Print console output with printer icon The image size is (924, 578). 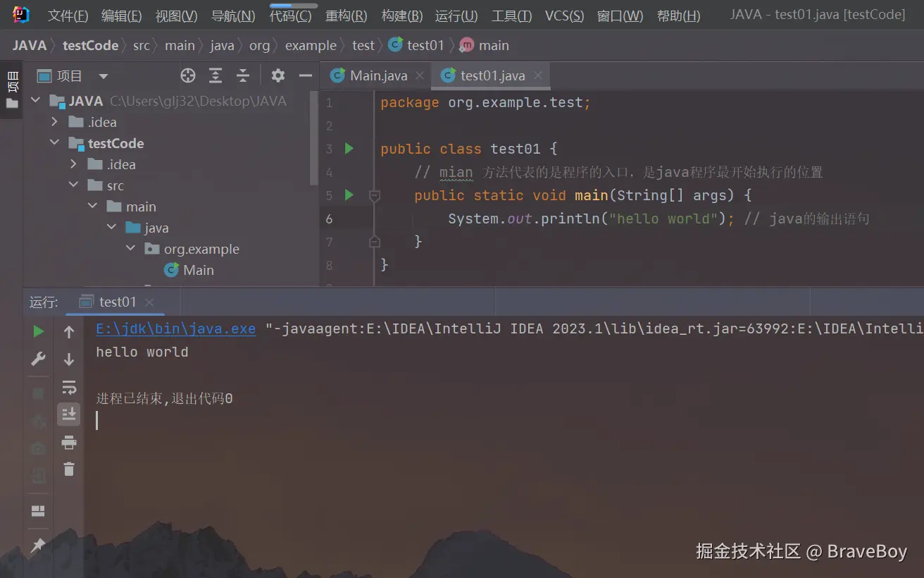(68, 442)
